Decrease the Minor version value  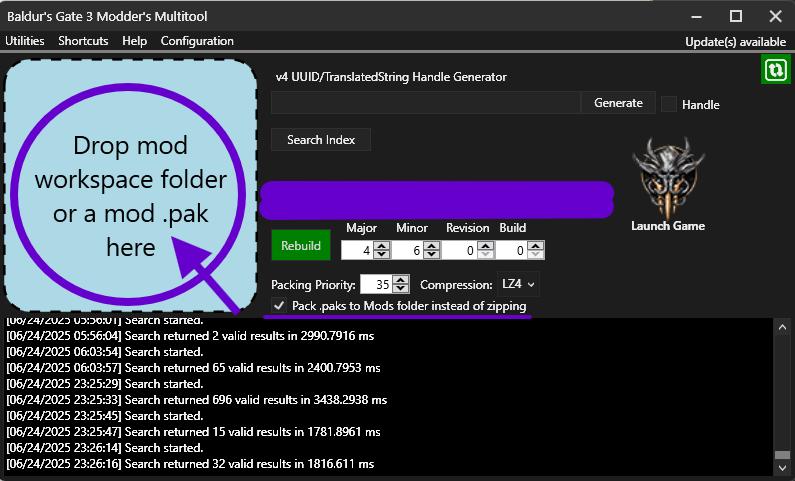click(x=431, y=254)
